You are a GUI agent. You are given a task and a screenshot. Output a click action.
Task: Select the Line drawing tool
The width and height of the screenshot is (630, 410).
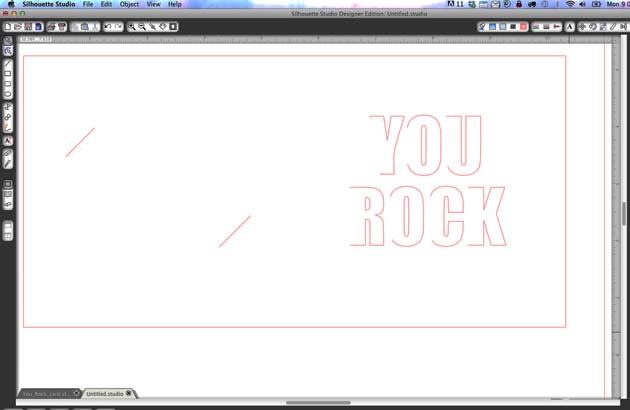pos(8,64)
